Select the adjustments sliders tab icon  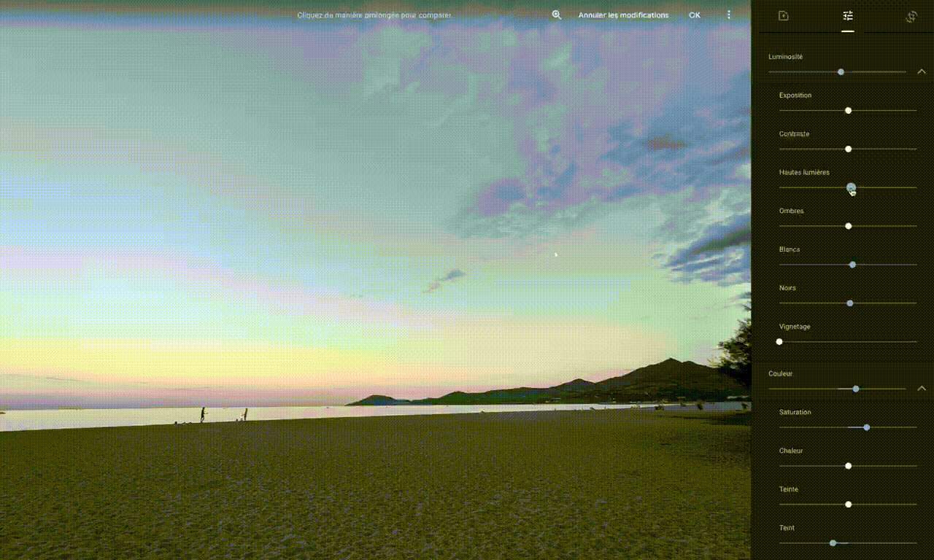848,16
